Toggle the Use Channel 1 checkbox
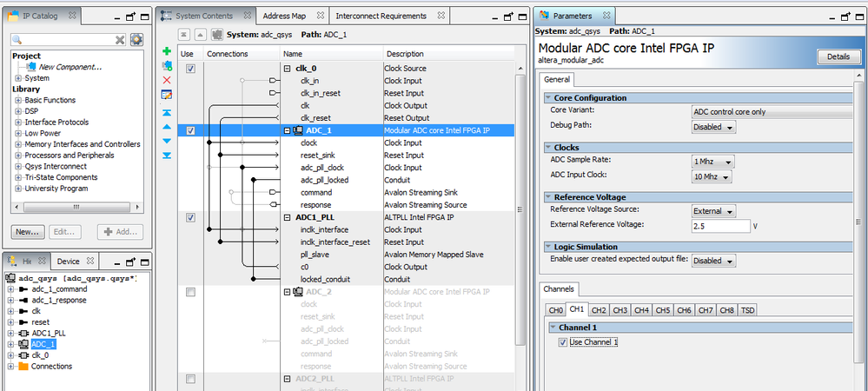Image resolution: width=868 pixels, height=391 pixels. (x=563, y=342)
